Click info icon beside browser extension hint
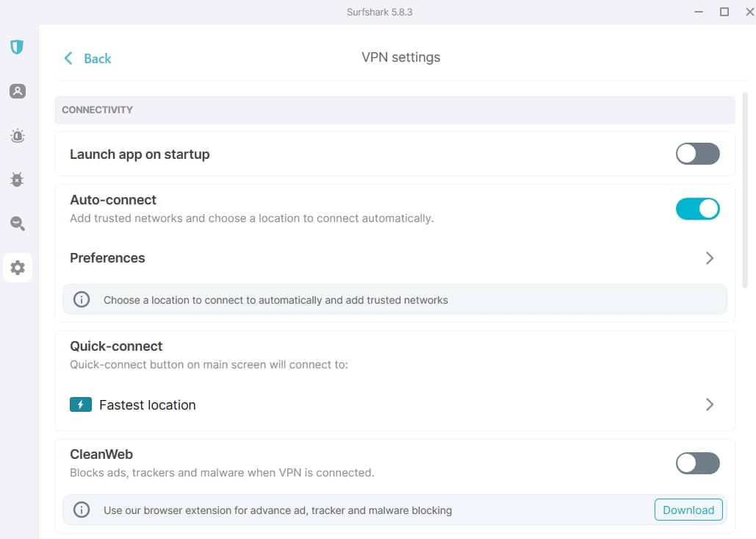756x539 pixels. [82, 510]
